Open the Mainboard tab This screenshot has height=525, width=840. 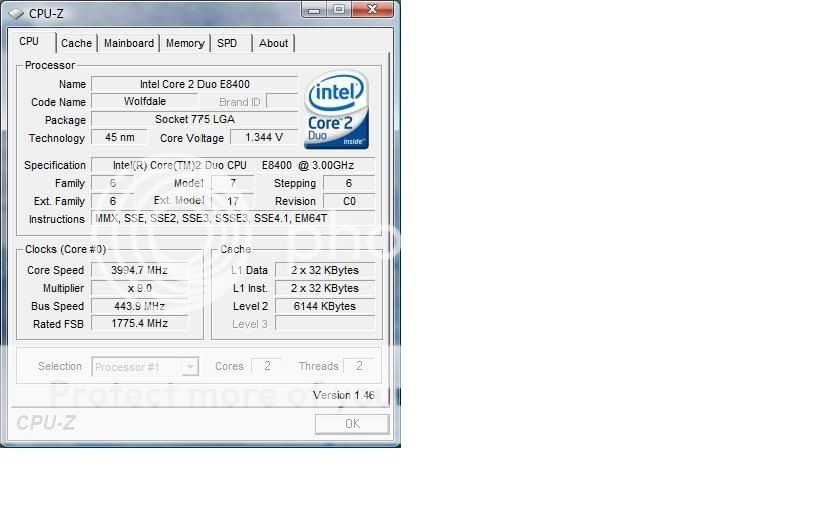pos(129,43)
